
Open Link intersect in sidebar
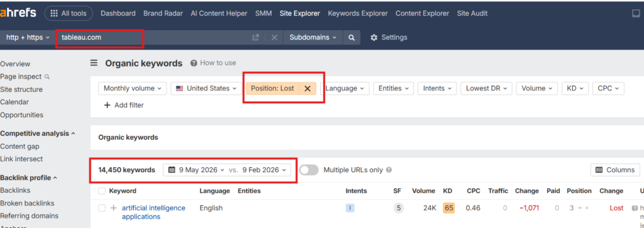[21, 159]
